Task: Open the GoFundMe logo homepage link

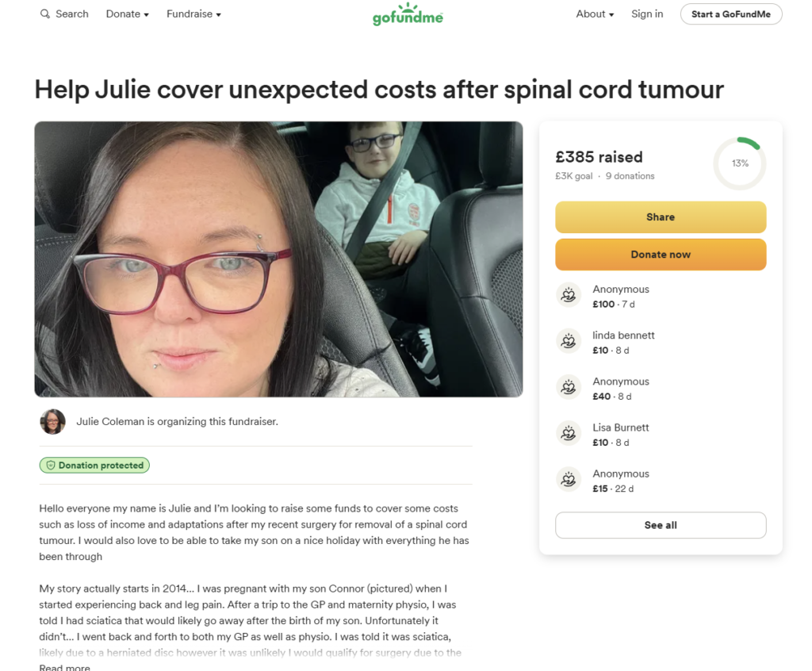Action: pyautogui.click(x=408, y=14)
